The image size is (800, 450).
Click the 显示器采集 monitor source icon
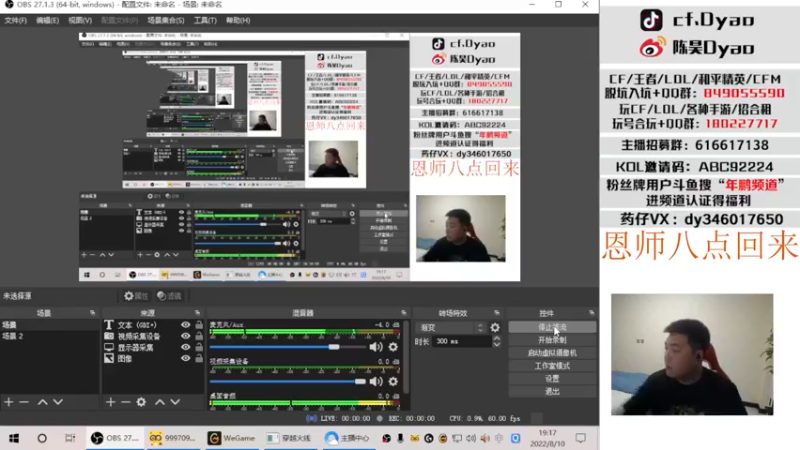(x=109, y=347)
